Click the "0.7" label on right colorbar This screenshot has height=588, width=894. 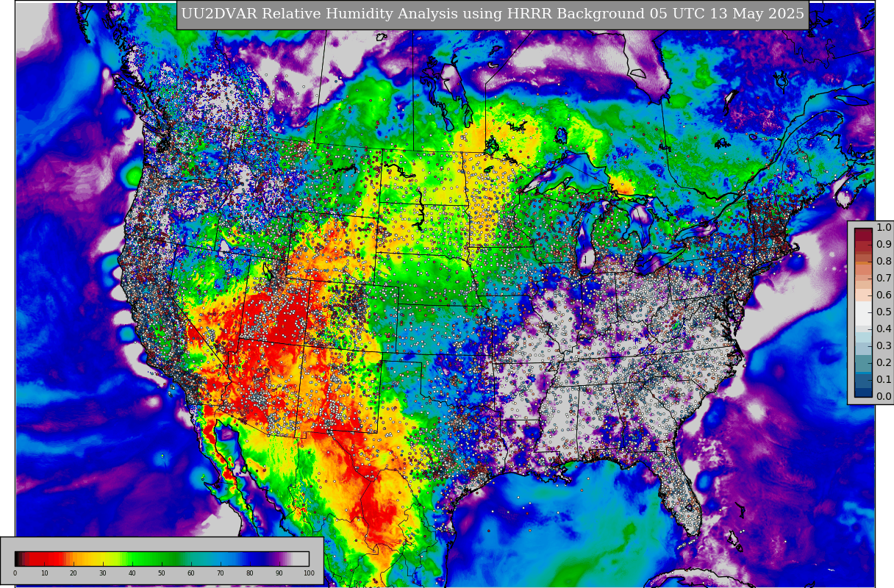click(884, 279)
